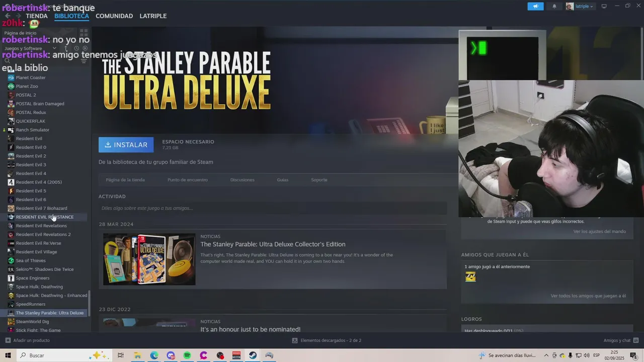The image size is (644, 362).
Task: Open the notifications bell
Action: (554, 7)
